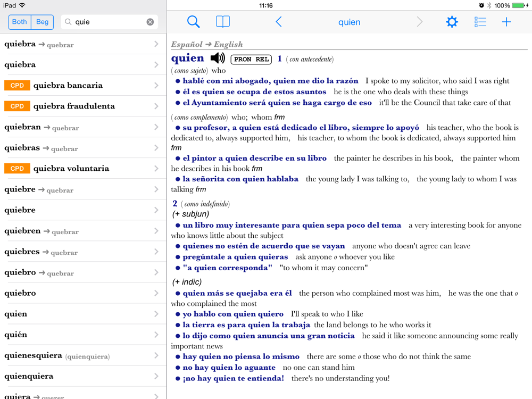Tap the headword quien in the entry
This screenshot has height=399, width=532.
188,59
